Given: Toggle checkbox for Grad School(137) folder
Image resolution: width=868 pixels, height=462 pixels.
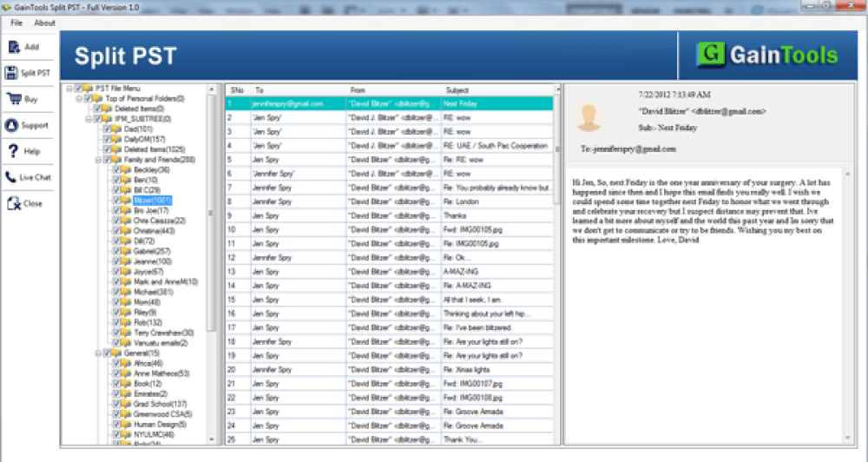Looking at the screenshot, I should tap(115, 404).
